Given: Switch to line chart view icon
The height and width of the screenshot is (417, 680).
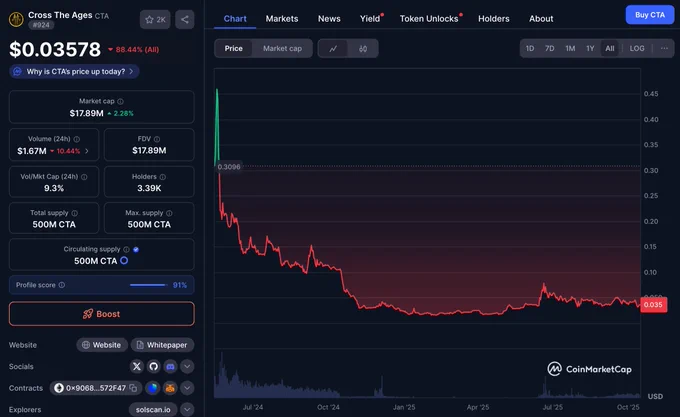Looking at the screenshot, I should tap(333, 49).
